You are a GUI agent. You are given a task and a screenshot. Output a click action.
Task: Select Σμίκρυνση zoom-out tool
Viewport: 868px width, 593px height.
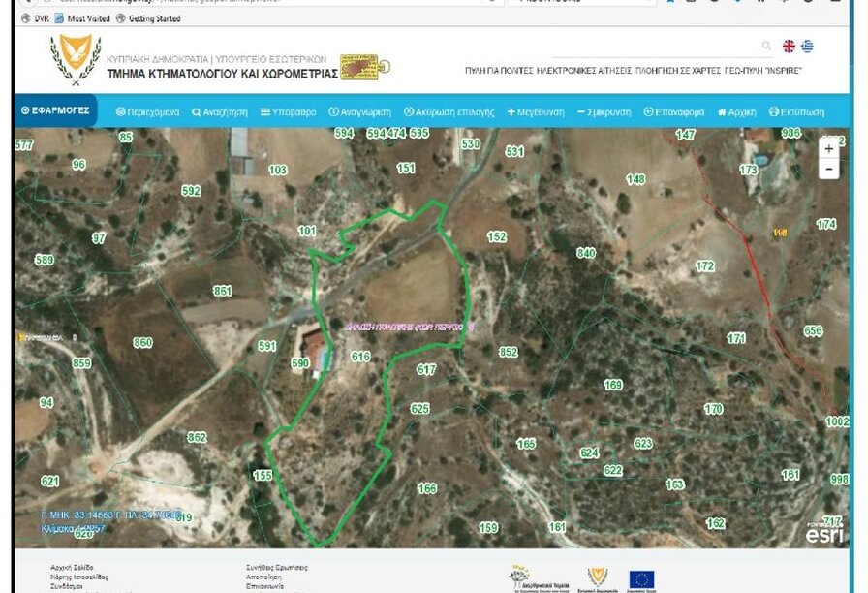coord(604,111)
